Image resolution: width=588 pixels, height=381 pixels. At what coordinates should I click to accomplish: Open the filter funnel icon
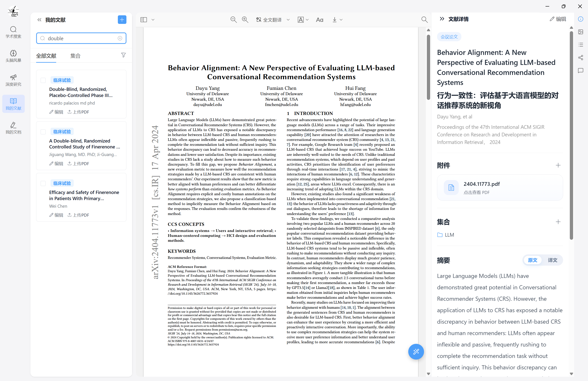pyautogui.click(x=123, y=55)
